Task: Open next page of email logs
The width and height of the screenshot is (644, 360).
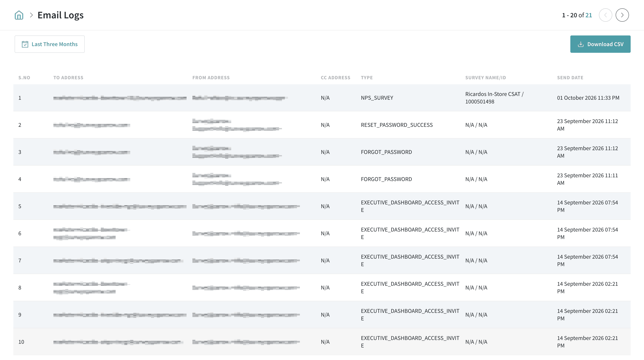Action: [622, 15]
